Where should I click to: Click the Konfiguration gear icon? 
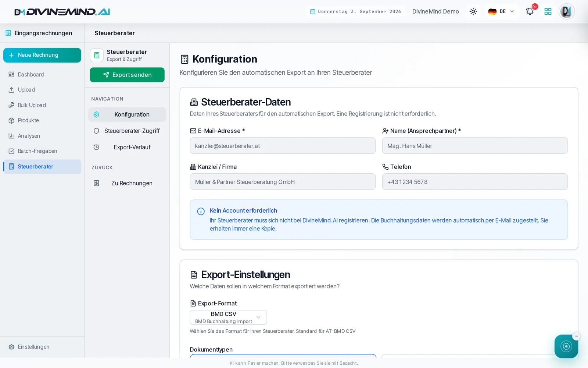(x=96, y=114)
